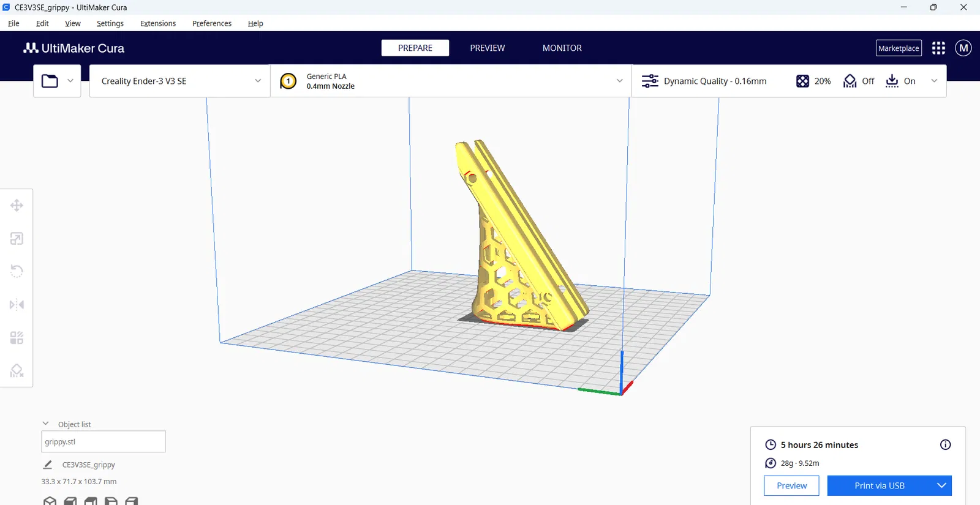Click Dynamic Quality - 0.16mm profile text
Image resolution: width=980 pixels, height=505 pixels.
[715, 81]
